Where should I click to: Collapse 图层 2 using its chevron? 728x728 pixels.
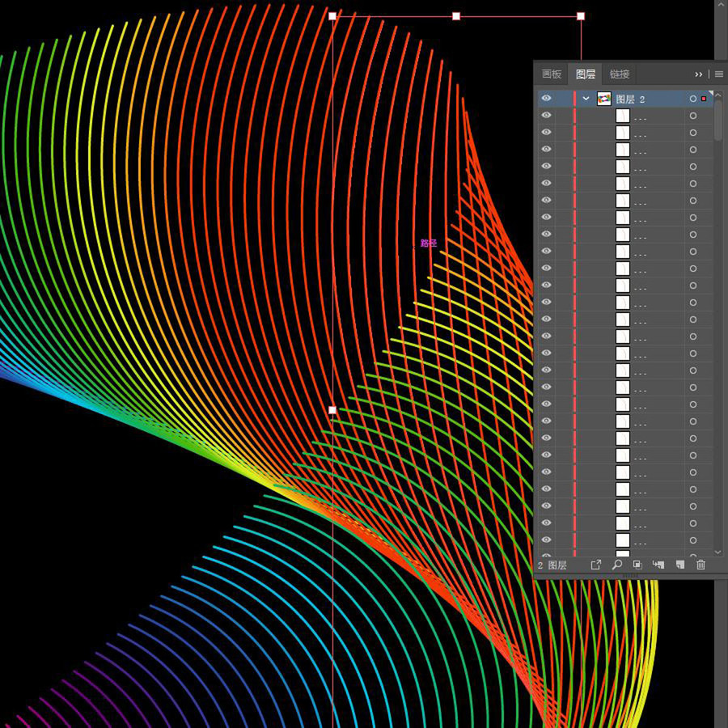tap(586, 99)
